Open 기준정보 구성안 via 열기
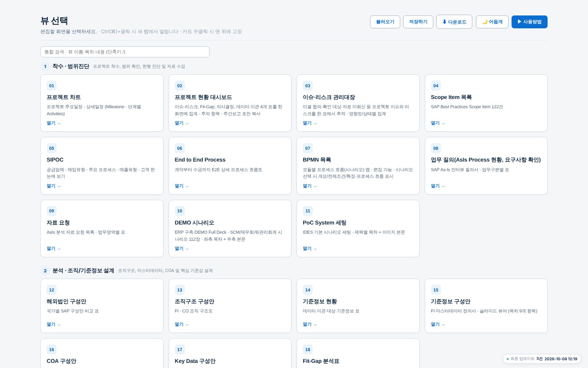 (438, 325)
